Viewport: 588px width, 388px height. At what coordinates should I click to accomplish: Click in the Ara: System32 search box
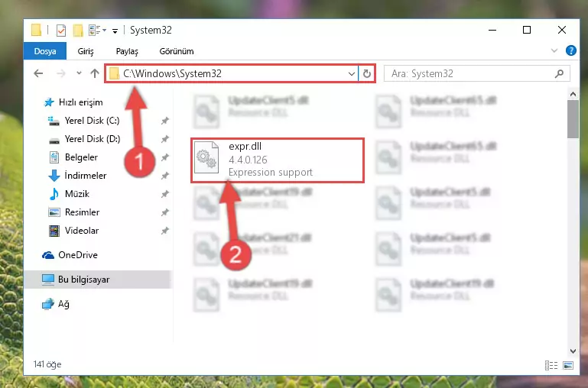click(x=471, y=74)
